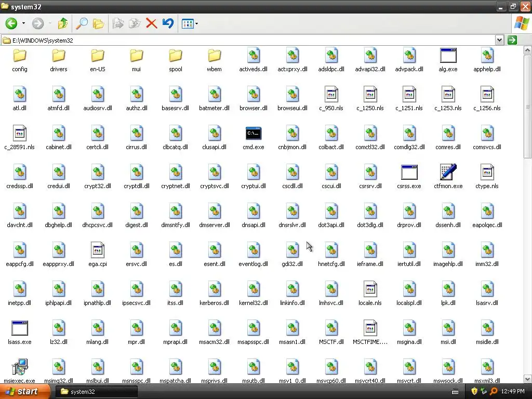Open the Back history dropdown arrow

point(23,23)
